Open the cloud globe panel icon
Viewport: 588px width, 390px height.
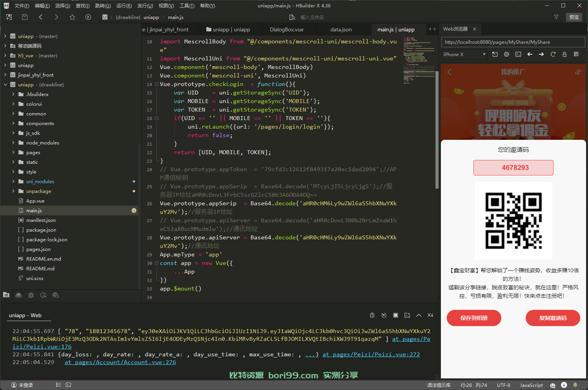point(56,295)
